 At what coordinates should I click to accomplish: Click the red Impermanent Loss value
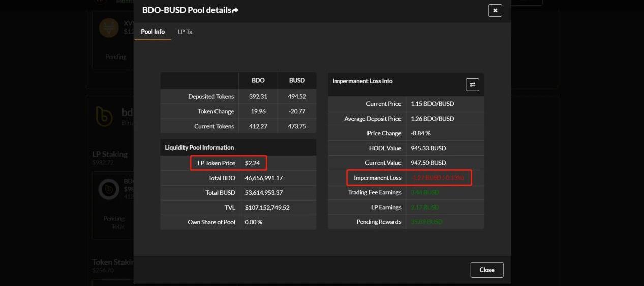tap(437, 178)
